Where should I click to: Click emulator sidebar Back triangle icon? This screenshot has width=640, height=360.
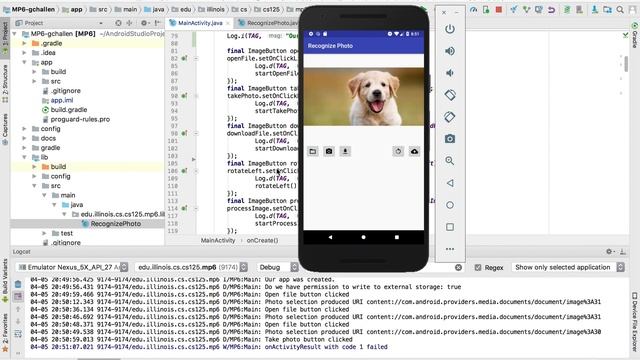pos(450,183)
